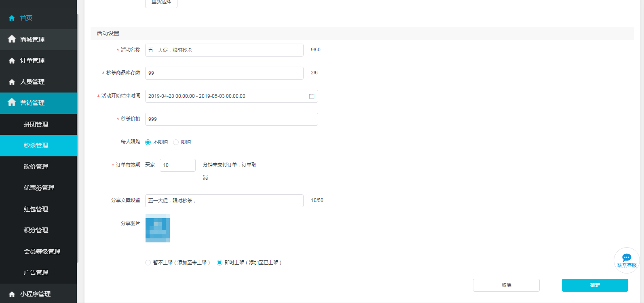Open the calendar icon in date range field
The width and height of the screenshot is (644, 303).
(x=312, y=96)
